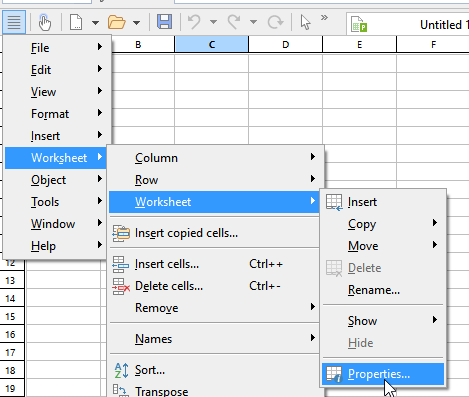
Task: Expand the Move worksheet submenu
Action: [x=383, y=246]
